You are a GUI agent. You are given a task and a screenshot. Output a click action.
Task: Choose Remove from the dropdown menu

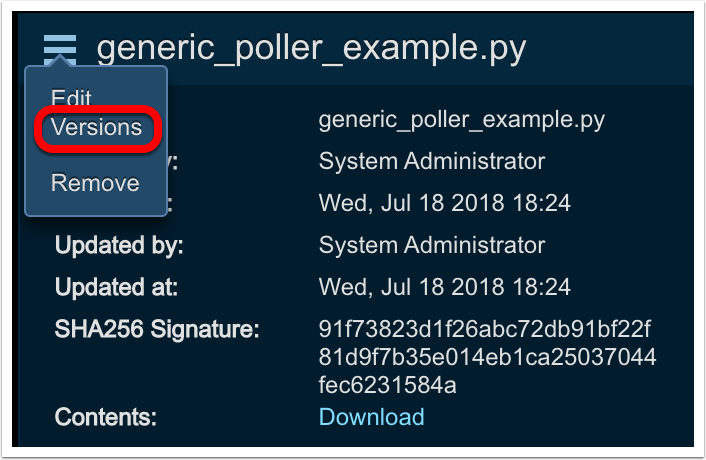click(x=95, y=183)
